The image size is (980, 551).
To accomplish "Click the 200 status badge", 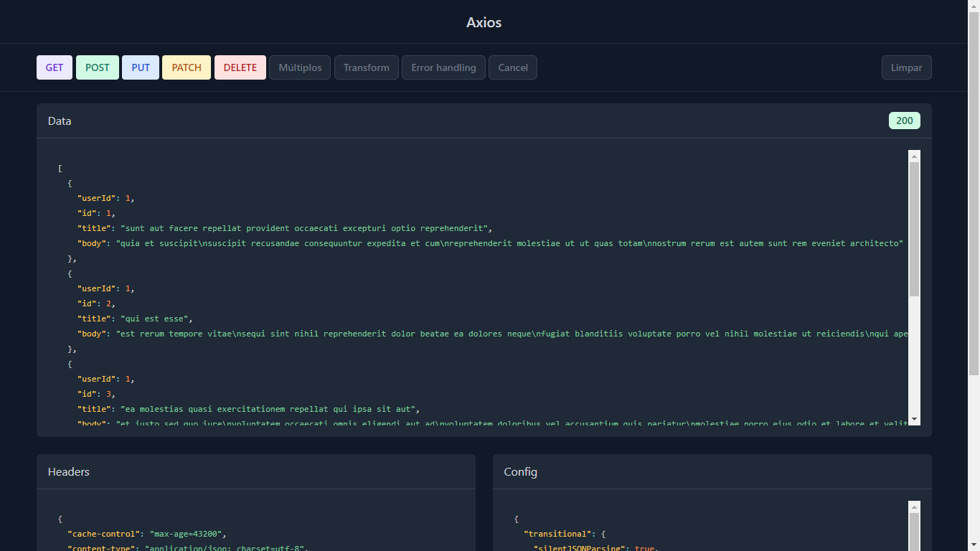I will [905, 121].
